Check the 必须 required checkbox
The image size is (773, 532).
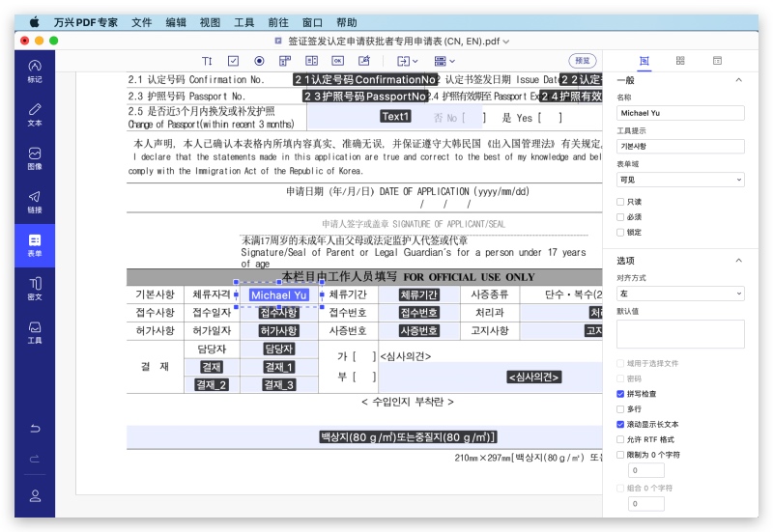pyautogui.click(x=621, y=217)
